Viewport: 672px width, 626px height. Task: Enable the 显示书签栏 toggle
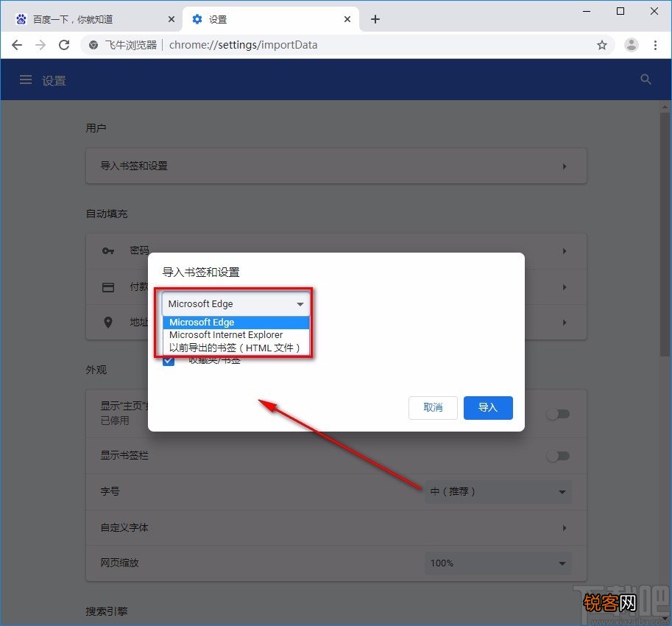(558, 456)
